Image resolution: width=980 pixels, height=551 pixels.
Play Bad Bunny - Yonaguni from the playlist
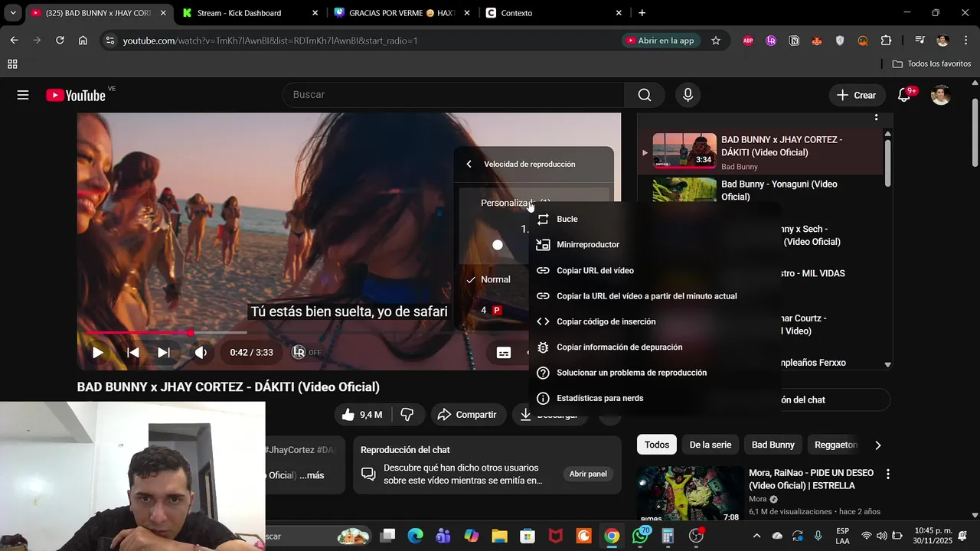760,191
